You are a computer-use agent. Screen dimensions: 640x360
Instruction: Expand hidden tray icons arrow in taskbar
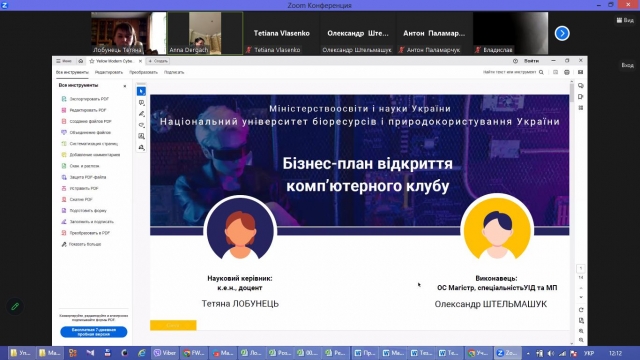[528, 353]
